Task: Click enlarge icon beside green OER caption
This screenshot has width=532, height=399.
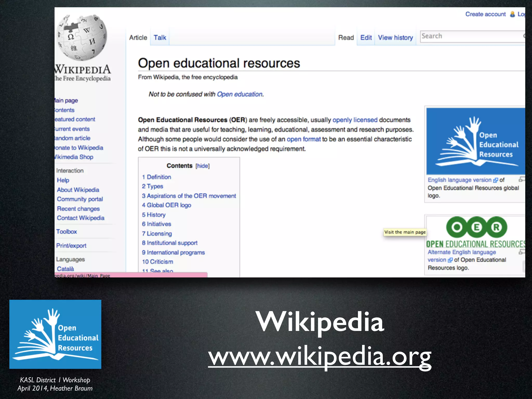Action: click(522, 251)
